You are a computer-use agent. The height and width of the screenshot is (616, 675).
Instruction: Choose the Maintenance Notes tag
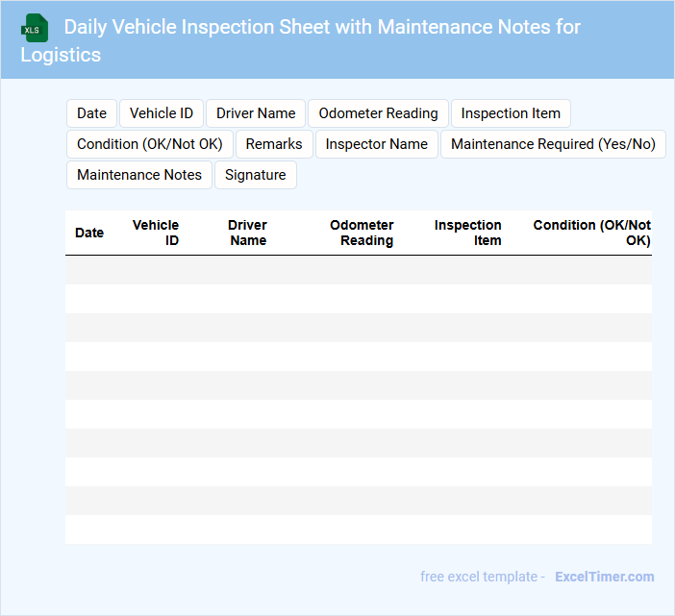pos(139,175)
